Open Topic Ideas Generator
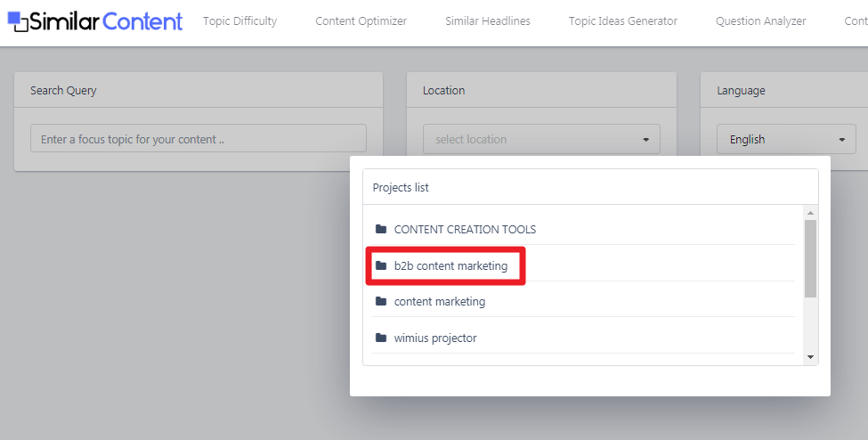 pyautogui.click(x=623, y=21)
